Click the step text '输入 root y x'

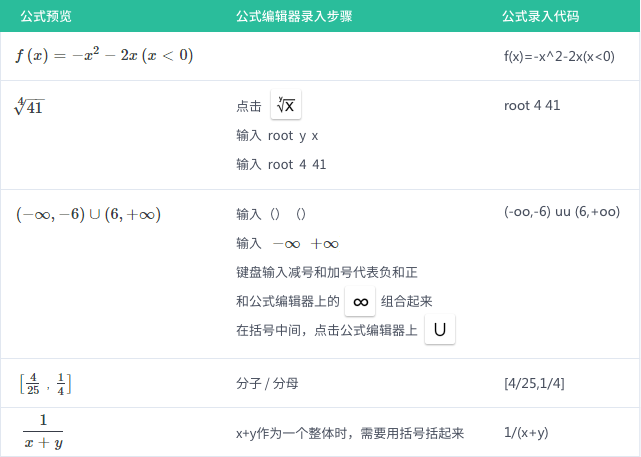click(277, 135)
